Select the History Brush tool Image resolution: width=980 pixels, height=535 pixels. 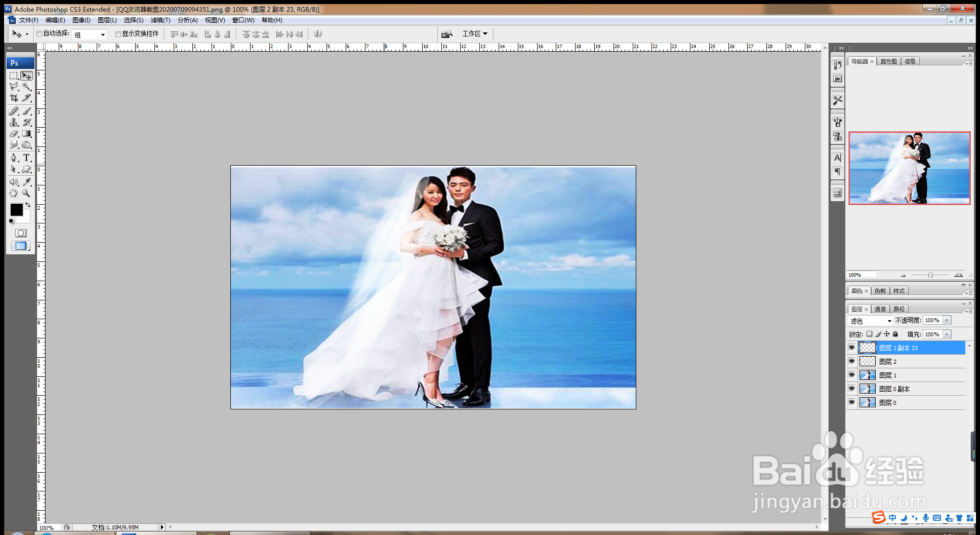(27, 122)
